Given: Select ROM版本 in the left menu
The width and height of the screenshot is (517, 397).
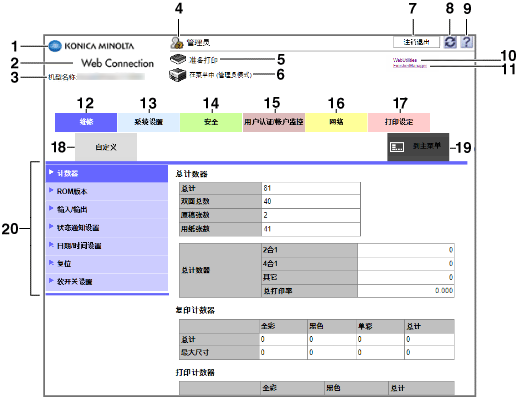Looking at the screenshot, I should (x=107, y=191).
